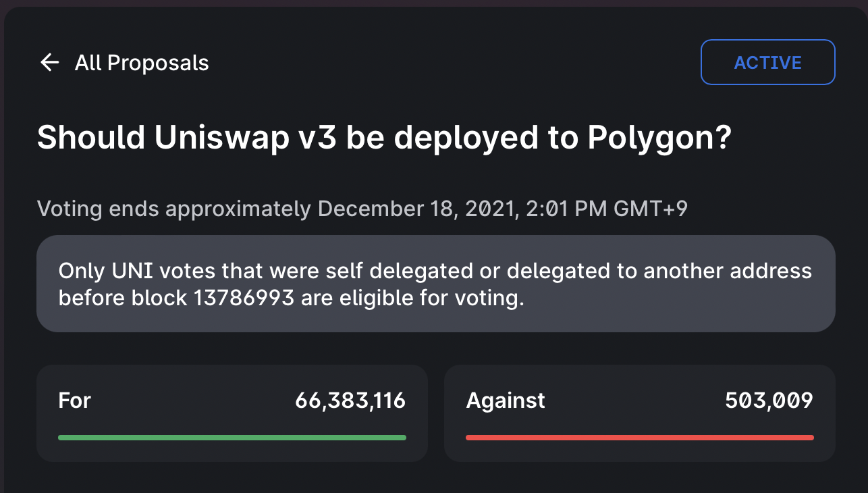This screenshot has width=868, height=493.
Task: Click the Against label
Action: tap(506, 400)
